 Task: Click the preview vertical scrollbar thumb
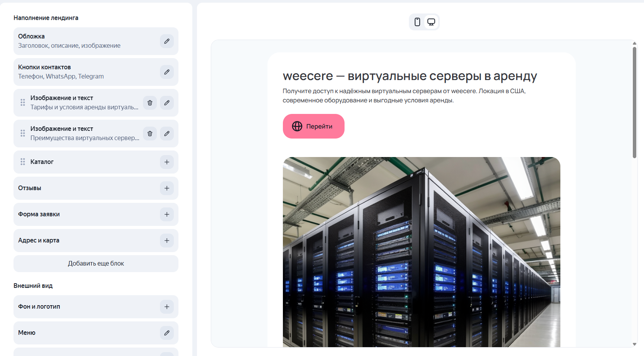point(634,102)
